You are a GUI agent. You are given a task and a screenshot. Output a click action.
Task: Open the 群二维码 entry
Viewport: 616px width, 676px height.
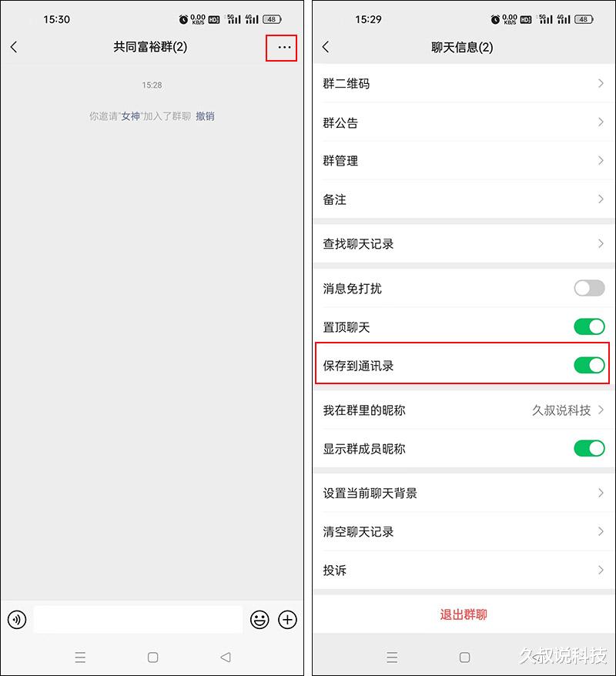coord(464,84)
